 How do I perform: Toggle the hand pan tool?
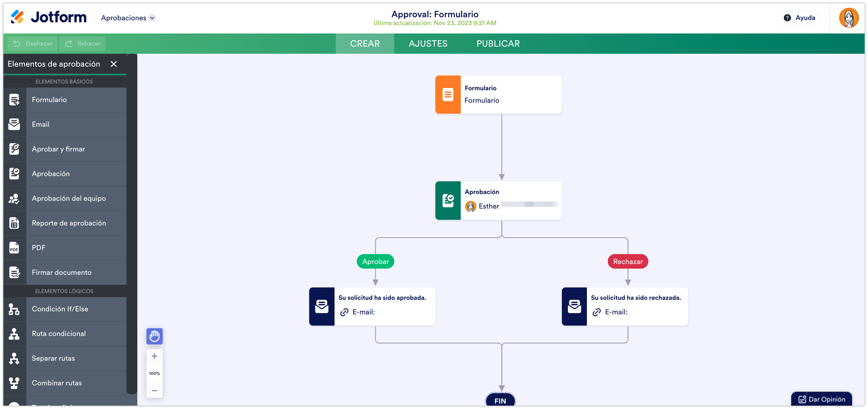pyautogui.click(x=155, y=336)
